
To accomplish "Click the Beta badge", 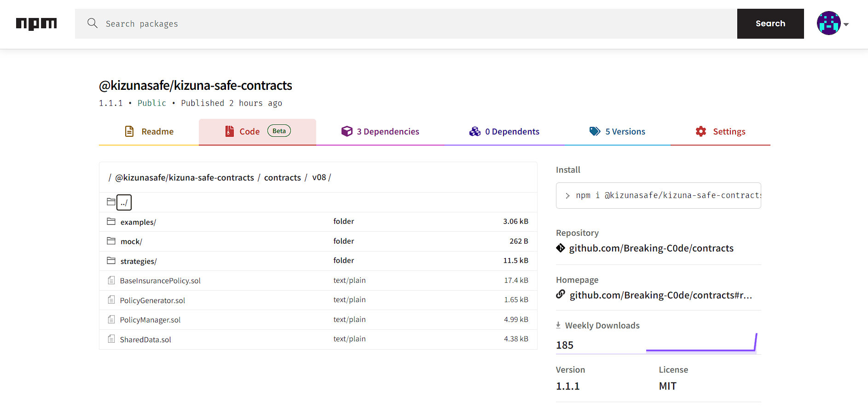I will (x=279, y=131).
